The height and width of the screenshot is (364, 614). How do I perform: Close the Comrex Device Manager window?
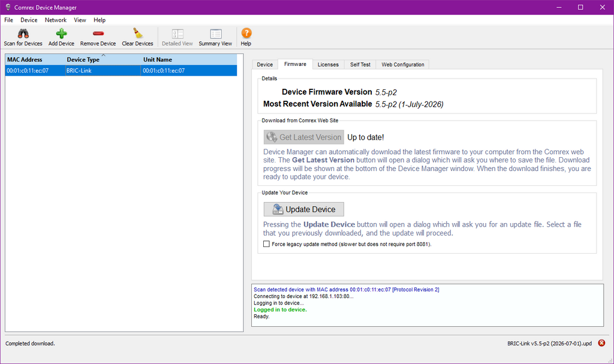tap(603, 7)
